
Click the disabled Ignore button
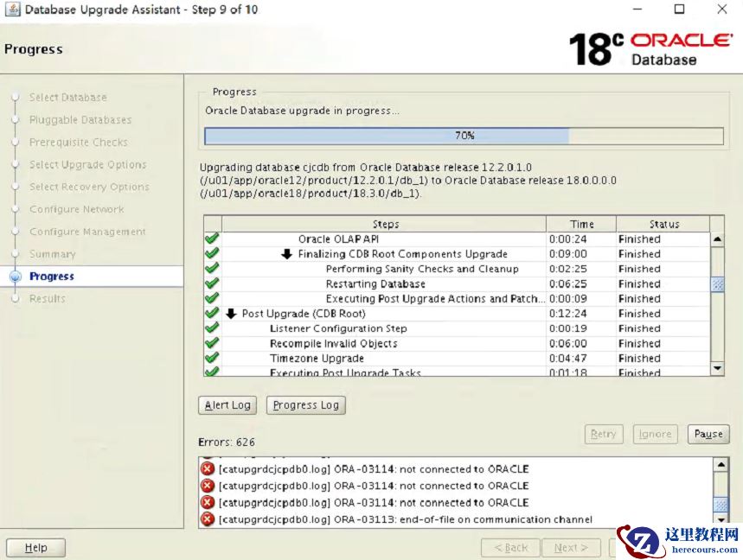click(655, 434)
